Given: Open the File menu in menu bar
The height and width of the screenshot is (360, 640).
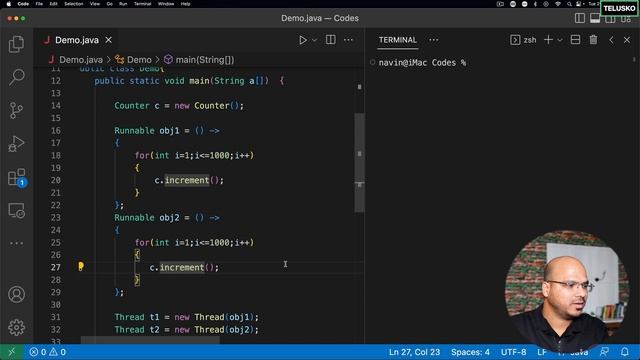Looking at the screenshot, I should coord(39,4).
